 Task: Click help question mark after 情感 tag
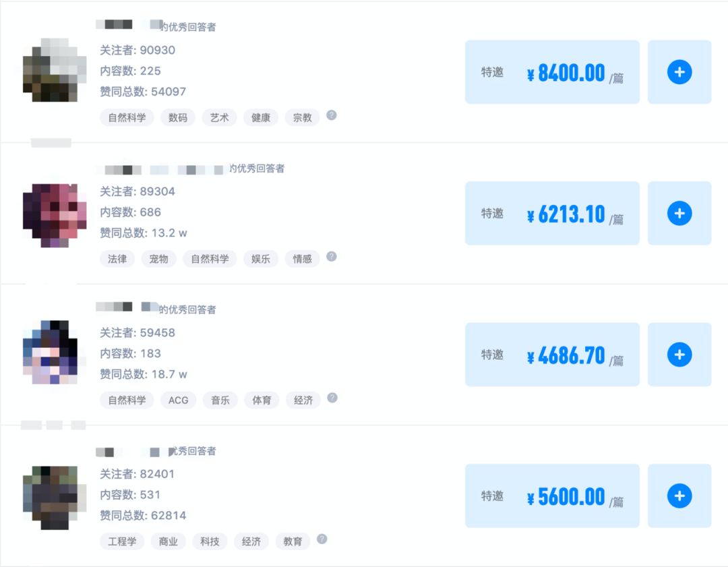[x=332, y=257]
